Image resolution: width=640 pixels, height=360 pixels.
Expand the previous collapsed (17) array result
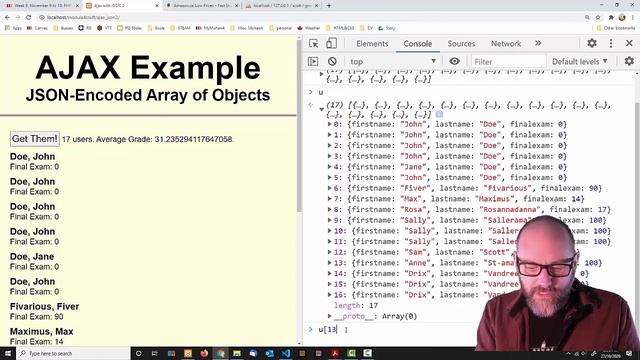pos(321,74)
